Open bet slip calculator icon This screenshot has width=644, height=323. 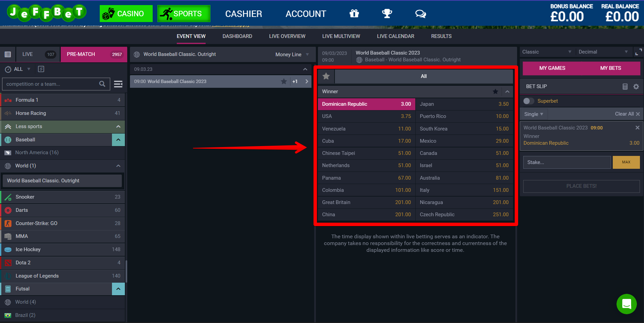(625, 86)
